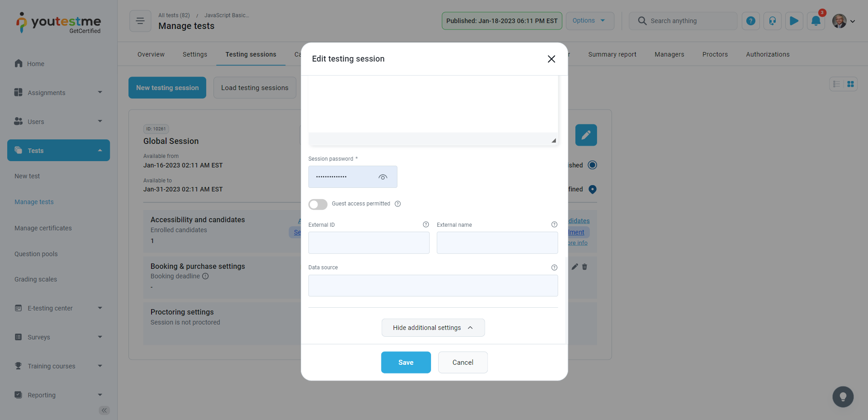Open the help question mark icon in header
868x420 pixels.
coord(750,21)
